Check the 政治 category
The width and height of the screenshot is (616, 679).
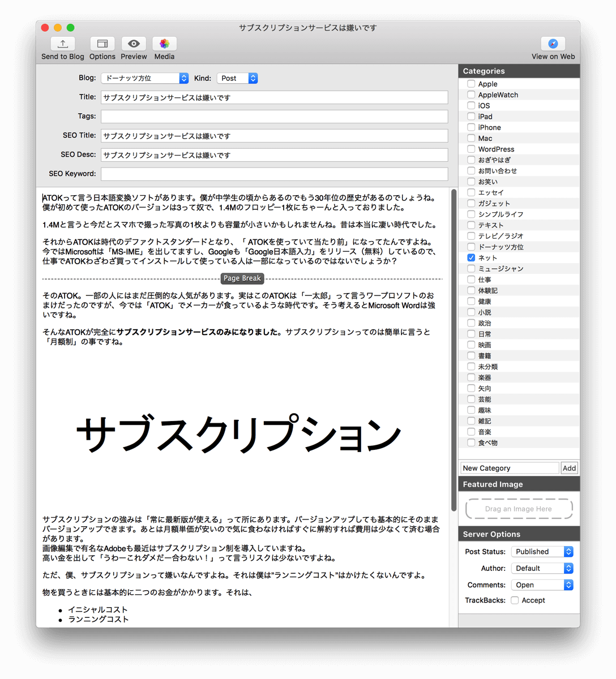[471, 323]
